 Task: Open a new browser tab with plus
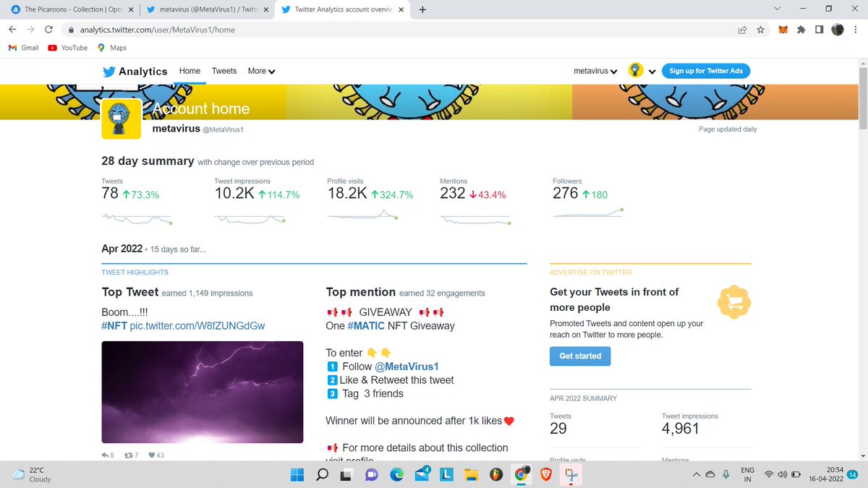[422, 9]
